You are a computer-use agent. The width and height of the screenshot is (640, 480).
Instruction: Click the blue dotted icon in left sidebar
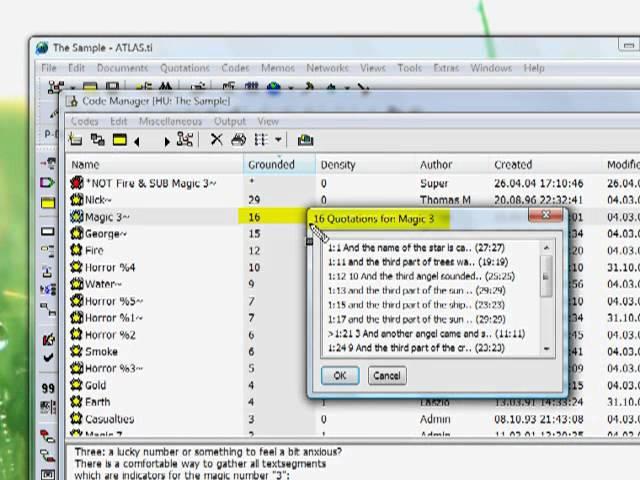pos(48,290)
